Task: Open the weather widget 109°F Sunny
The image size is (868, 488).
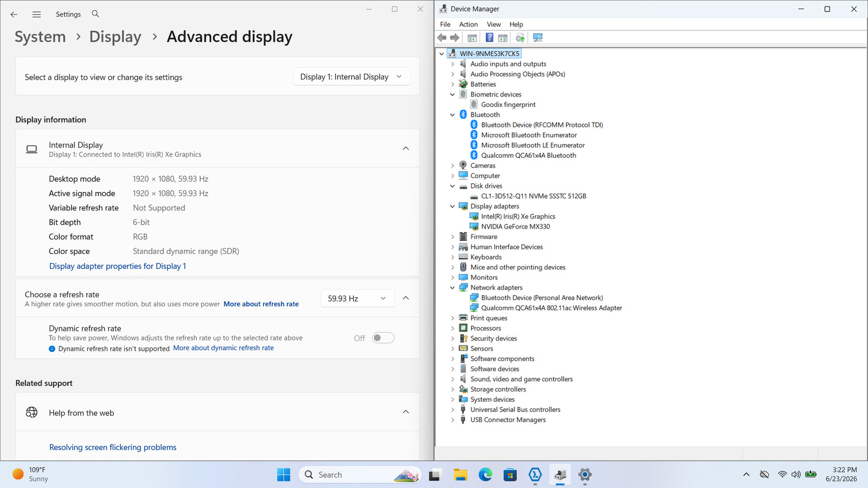Action: (x=31, y=474)
